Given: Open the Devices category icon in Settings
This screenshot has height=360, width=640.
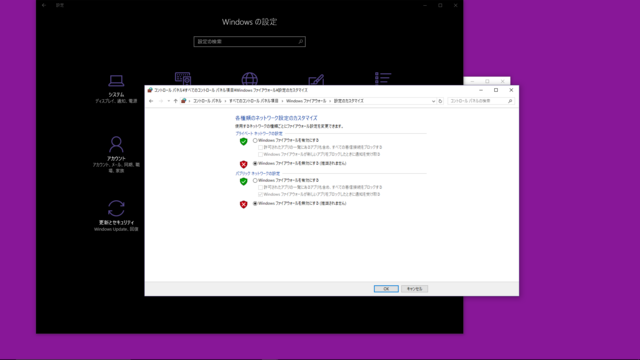Looking at the screenshot, I should (x=183, y=78).
